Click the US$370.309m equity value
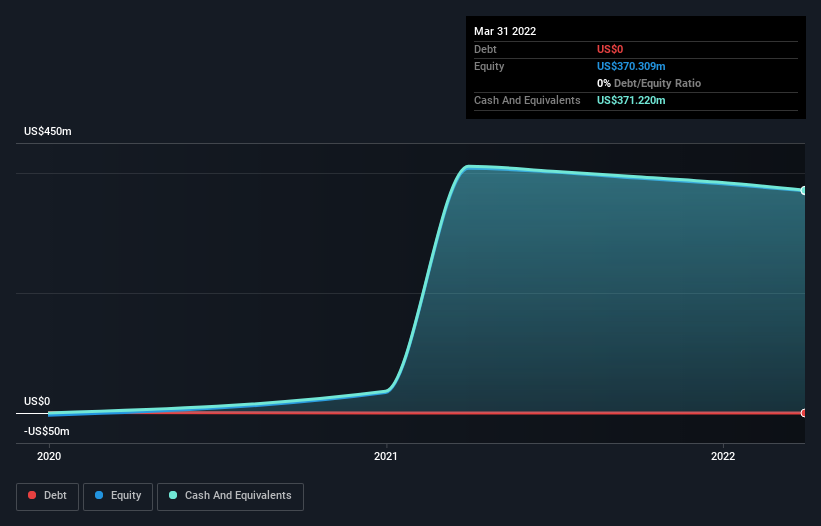821x526 pixels. click(631, 66)
